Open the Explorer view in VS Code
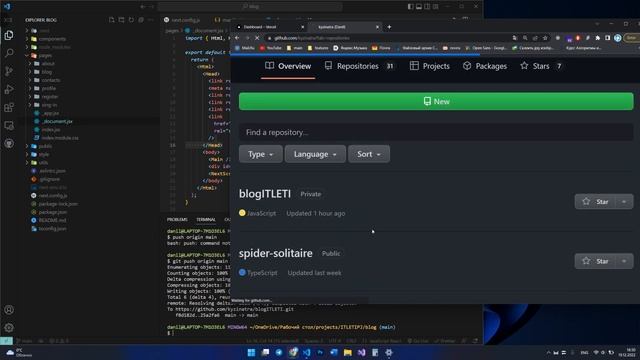 [9, 36]
